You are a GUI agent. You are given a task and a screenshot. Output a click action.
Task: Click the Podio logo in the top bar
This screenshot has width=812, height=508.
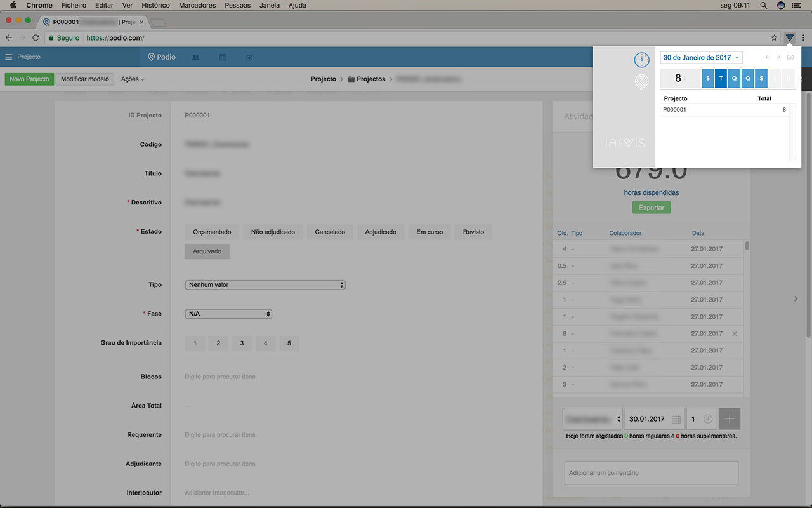coord(161,57)
